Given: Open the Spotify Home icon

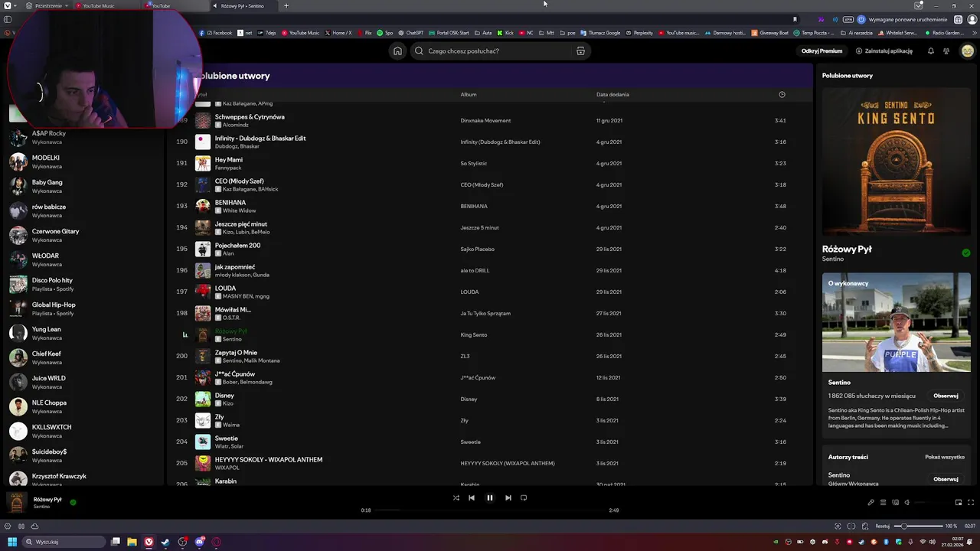Looking at the screenshot, I should (397, 51).
